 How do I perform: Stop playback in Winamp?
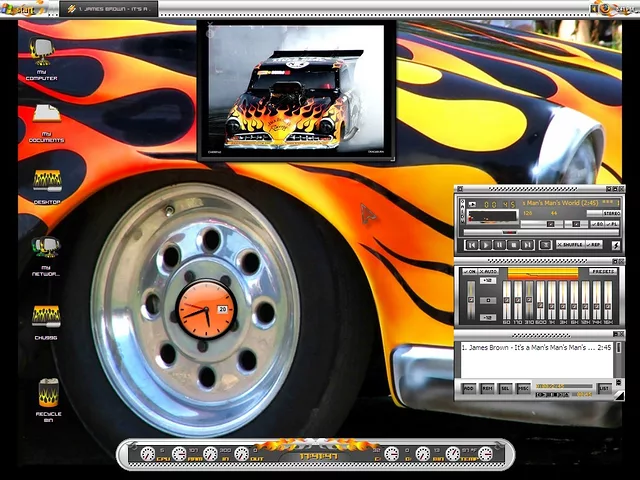click(514, 244)
